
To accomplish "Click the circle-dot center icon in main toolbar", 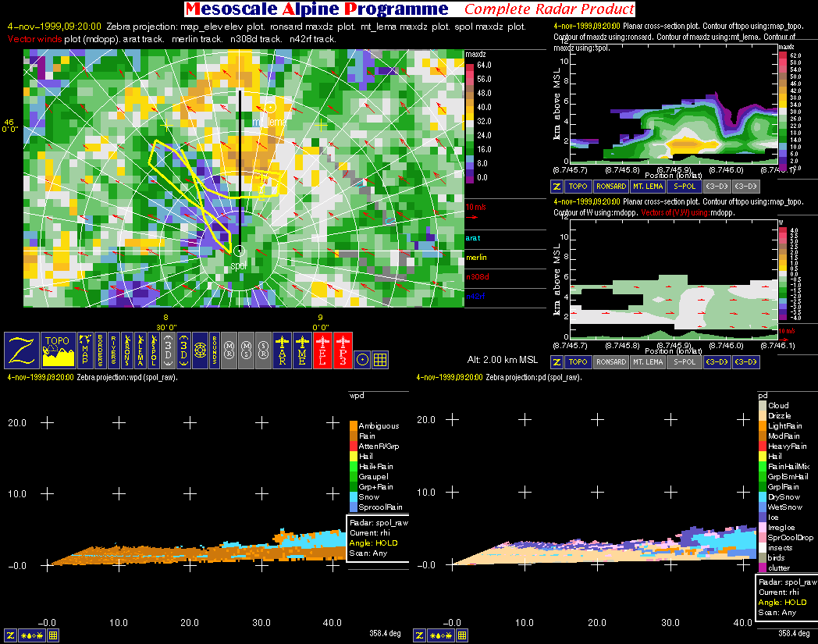I will [x=362, y=359].
